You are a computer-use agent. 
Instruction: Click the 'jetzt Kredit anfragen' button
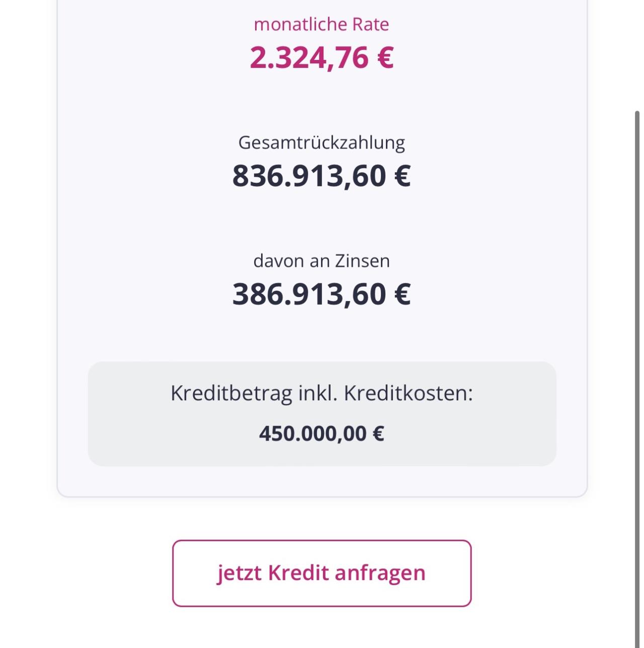click(321, 573)
